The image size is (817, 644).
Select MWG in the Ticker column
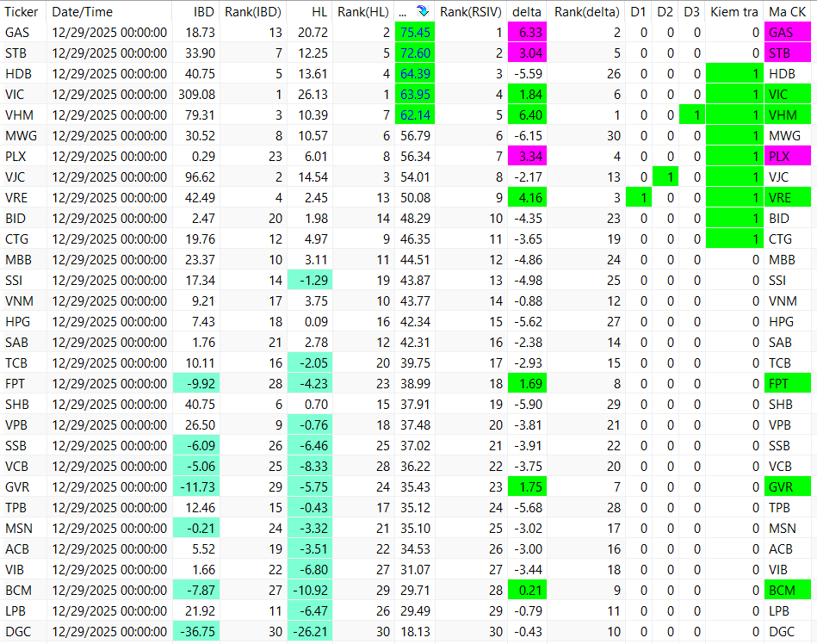[21, 135]
